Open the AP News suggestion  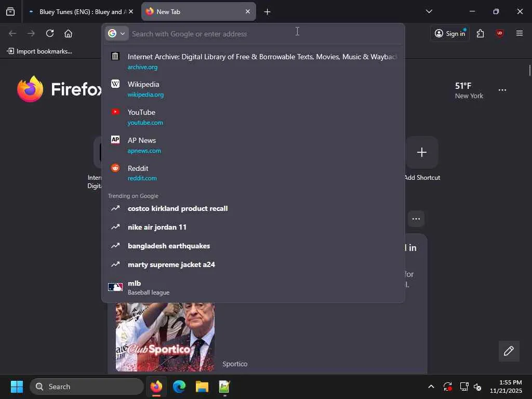point(253,145)
